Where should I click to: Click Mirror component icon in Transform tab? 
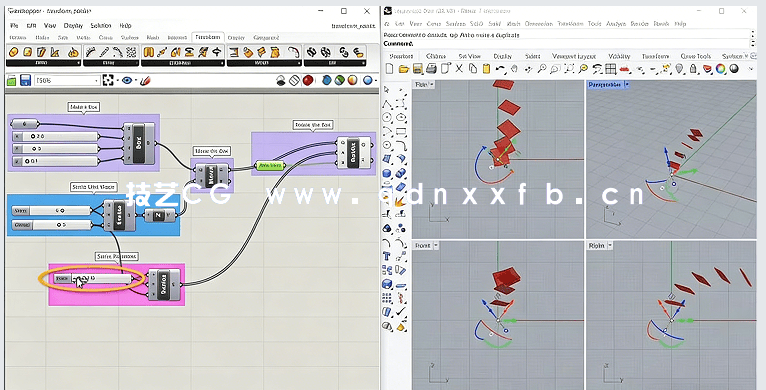pyautogui.click(x=149, y=52)
